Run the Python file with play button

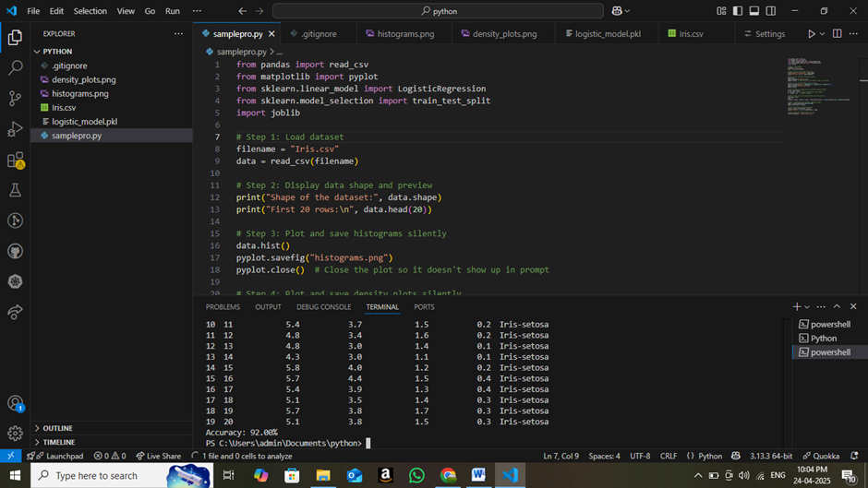tap(811, 34)
